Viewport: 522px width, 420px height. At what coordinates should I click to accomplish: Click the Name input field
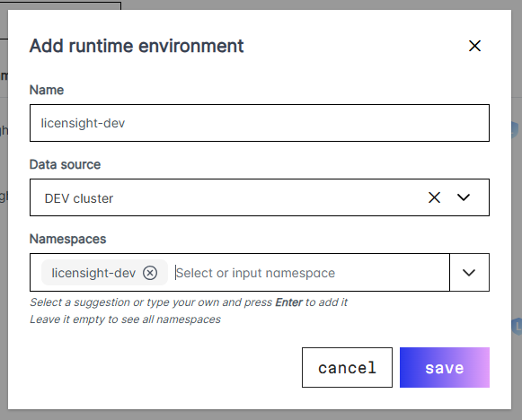(260, 123)
